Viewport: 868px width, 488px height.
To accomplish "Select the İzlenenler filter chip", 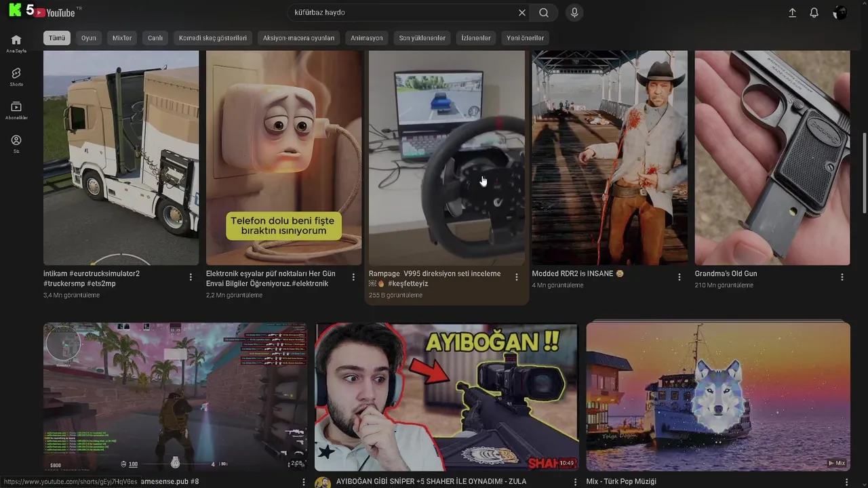I will [476, 38].
